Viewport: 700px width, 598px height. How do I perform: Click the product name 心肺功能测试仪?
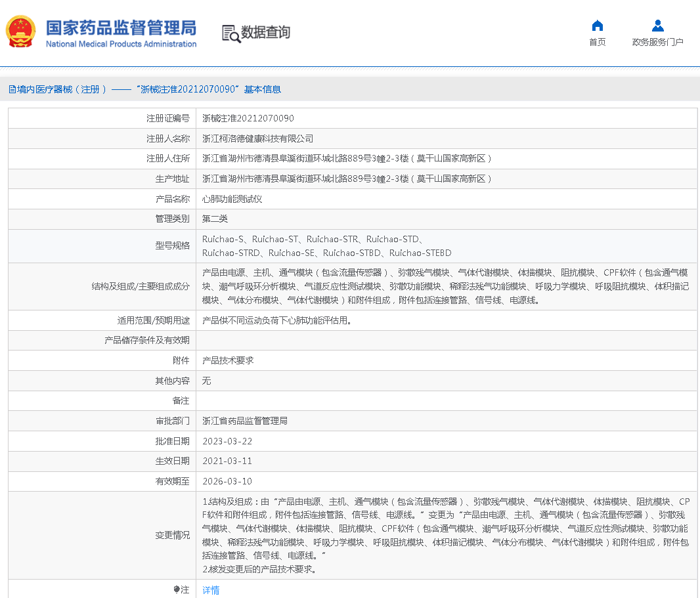click(232, 199)
